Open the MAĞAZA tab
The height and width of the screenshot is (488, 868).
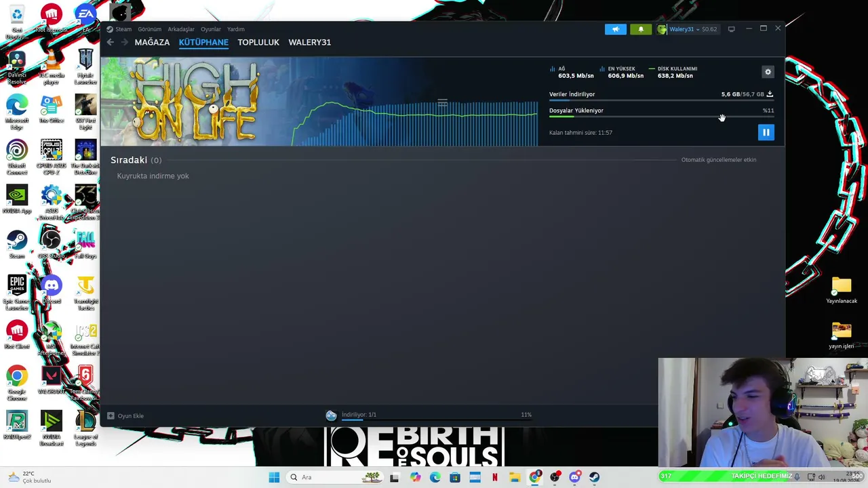[x=152, y=42]
